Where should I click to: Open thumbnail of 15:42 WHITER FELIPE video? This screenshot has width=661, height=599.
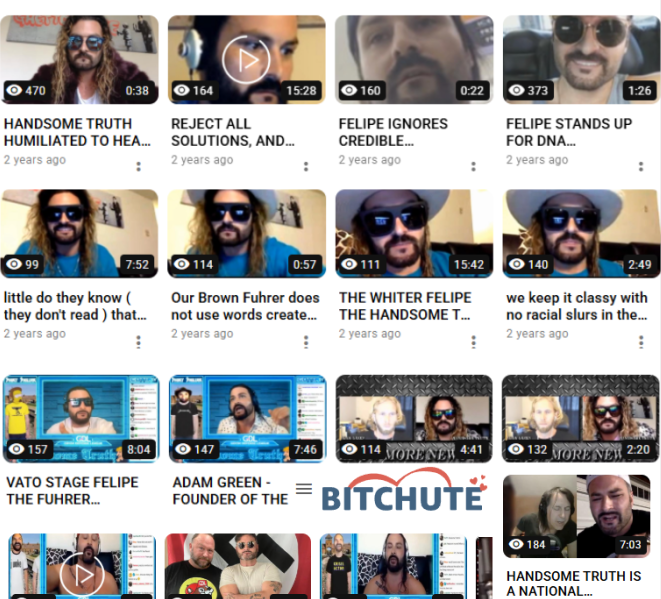click(414, 234)
